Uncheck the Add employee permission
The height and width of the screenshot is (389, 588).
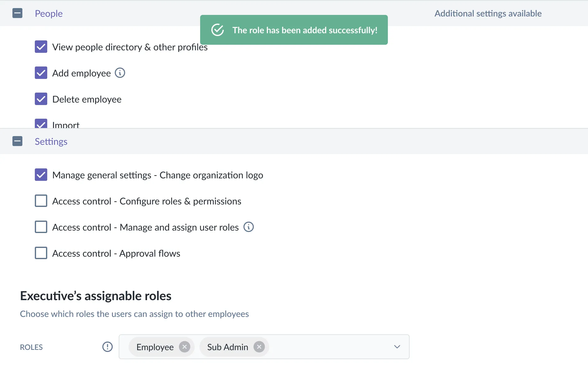click(41, 73)
